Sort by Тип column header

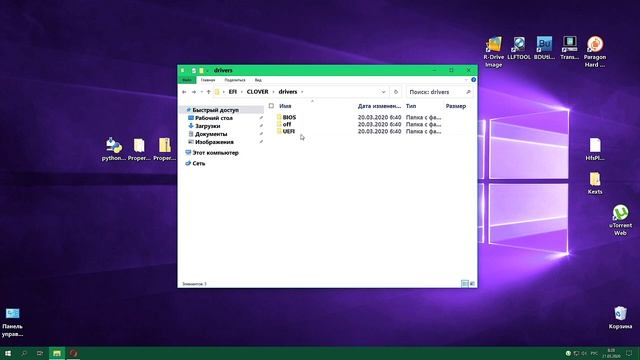[411, 106]
